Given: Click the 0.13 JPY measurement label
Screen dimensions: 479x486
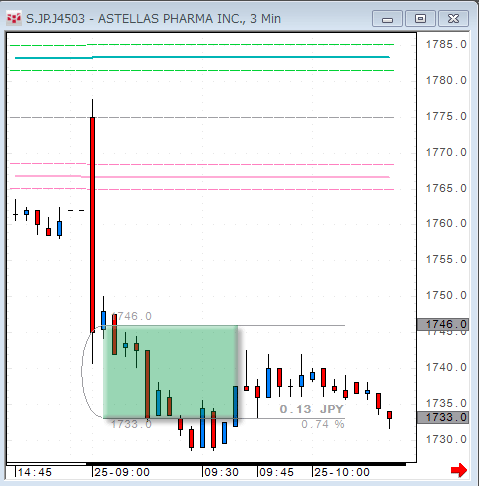Looking at the screenshot, I should click(311, 409).
